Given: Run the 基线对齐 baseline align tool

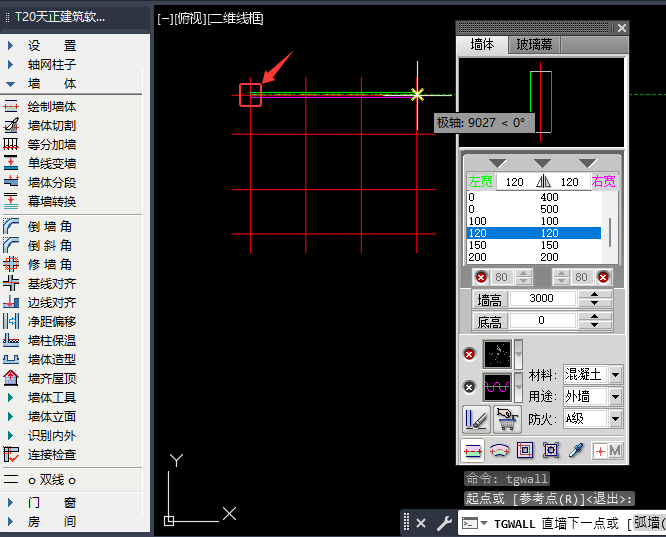Looking at the screenshot, I should point(40,283).
